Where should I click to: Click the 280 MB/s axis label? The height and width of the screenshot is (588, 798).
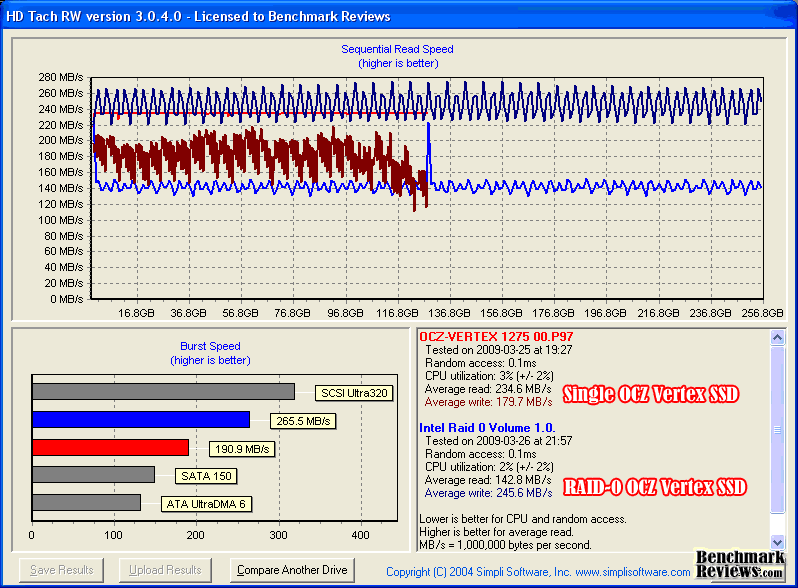(x=61, y=77)
